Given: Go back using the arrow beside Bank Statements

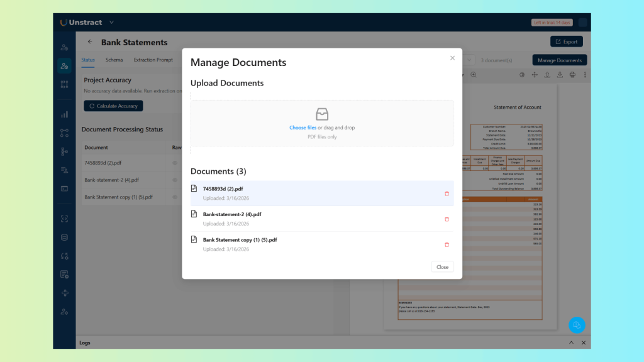Looking at the screenshot, I should click(90, 42).
